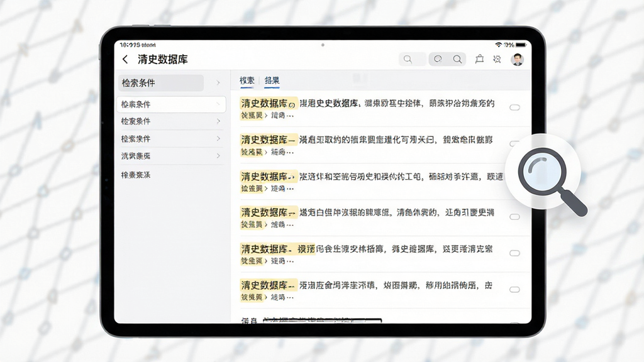This screenshot has height=362, width=644.
Task: Toggle the checkbox on the fourth result row
Action: point(514,217)
